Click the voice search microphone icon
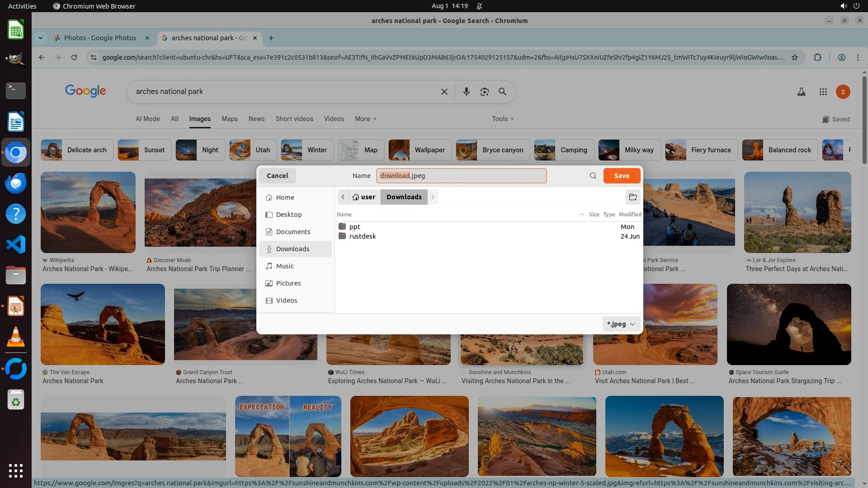 [466, 92]
